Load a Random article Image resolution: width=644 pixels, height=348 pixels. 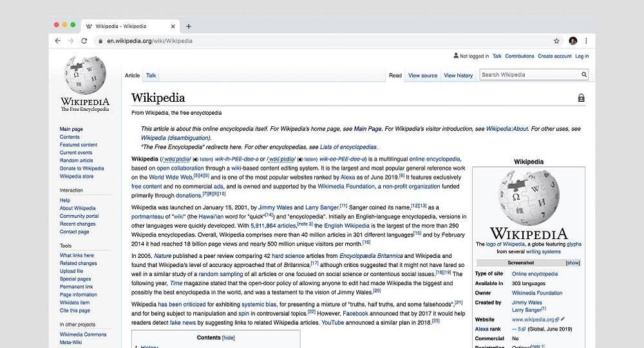pyautogui.click(x=77, y=160)
